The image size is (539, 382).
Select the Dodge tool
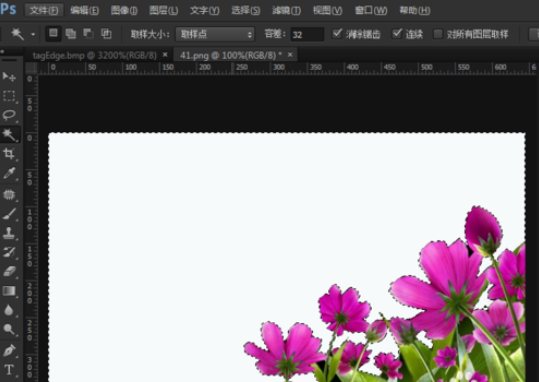(x=9, y=329)
